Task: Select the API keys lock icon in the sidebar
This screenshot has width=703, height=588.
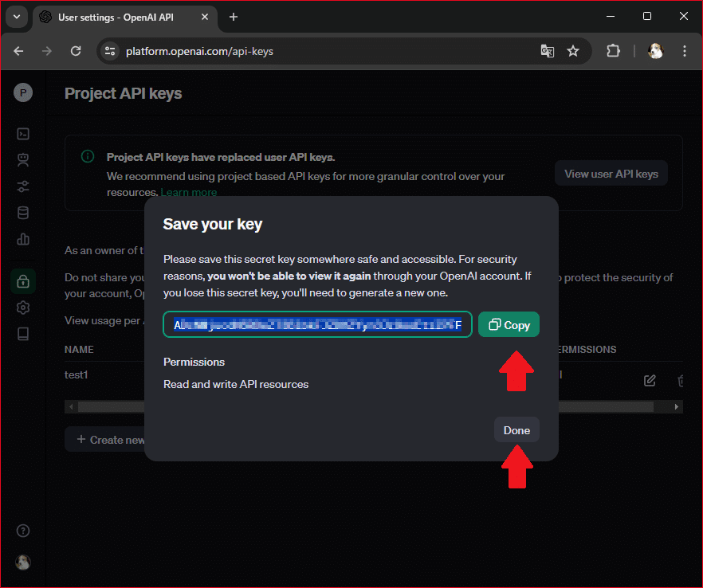Action: [23, 281]
